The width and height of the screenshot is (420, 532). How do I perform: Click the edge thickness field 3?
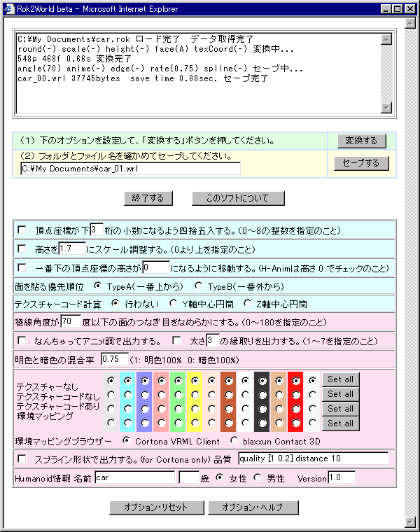point(213,340)
